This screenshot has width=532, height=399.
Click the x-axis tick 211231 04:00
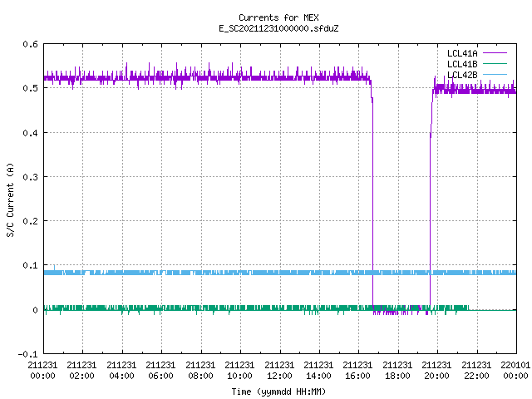coord(121,371)
